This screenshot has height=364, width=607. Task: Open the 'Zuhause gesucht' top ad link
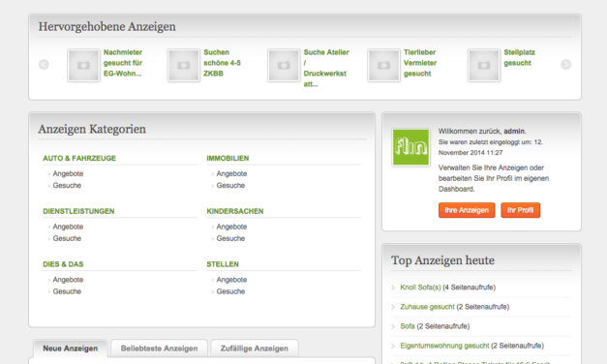point(427,307)
